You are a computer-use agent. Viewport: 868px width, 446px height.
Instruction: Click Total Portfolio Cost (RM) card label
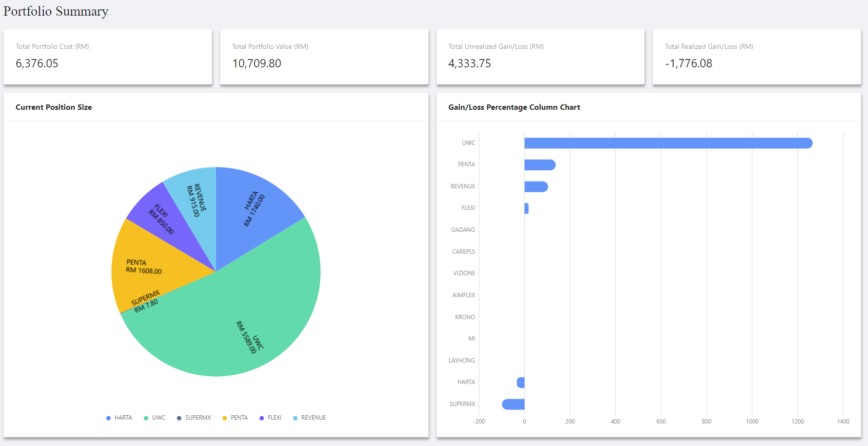click(52, 46)
